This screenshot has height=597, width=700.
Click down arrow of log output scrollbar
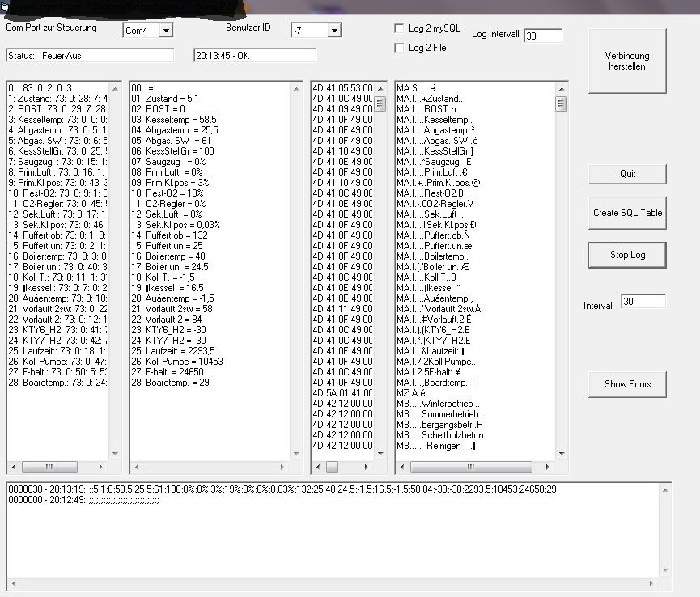click(665, 569)
